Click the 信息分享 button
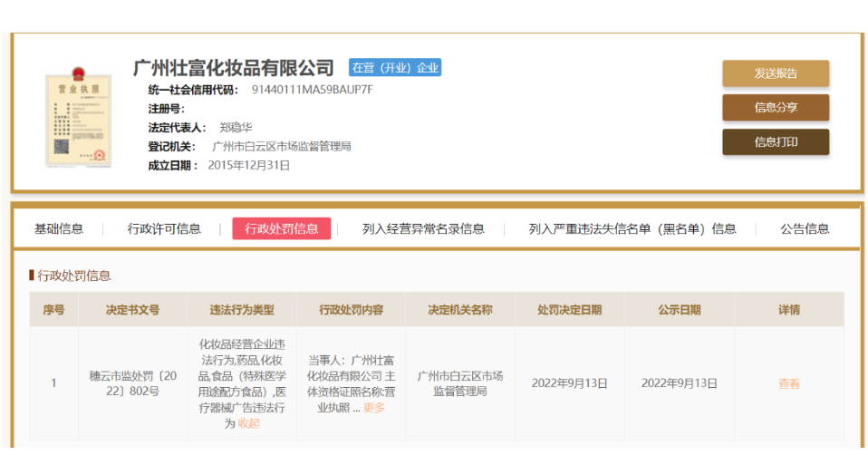This screenshot has width=868, height=455. coord(775,108)
